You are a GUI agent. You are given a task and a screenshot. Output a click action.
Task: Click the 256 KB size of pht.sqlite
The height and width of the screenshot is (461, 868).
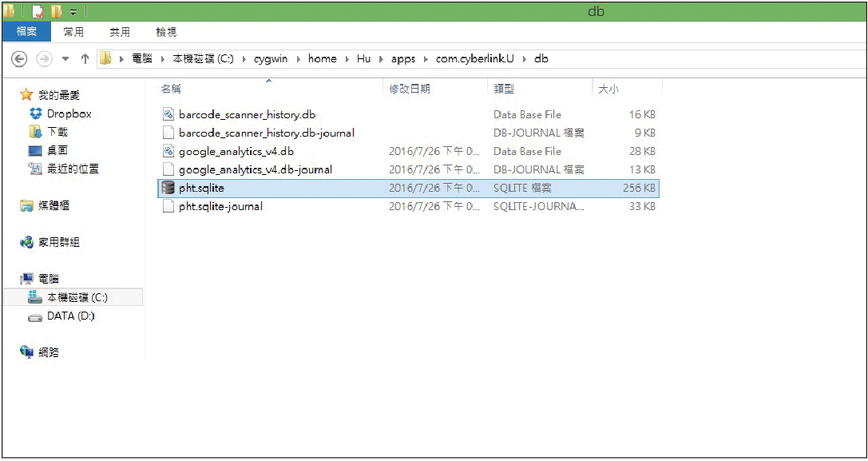639,188
